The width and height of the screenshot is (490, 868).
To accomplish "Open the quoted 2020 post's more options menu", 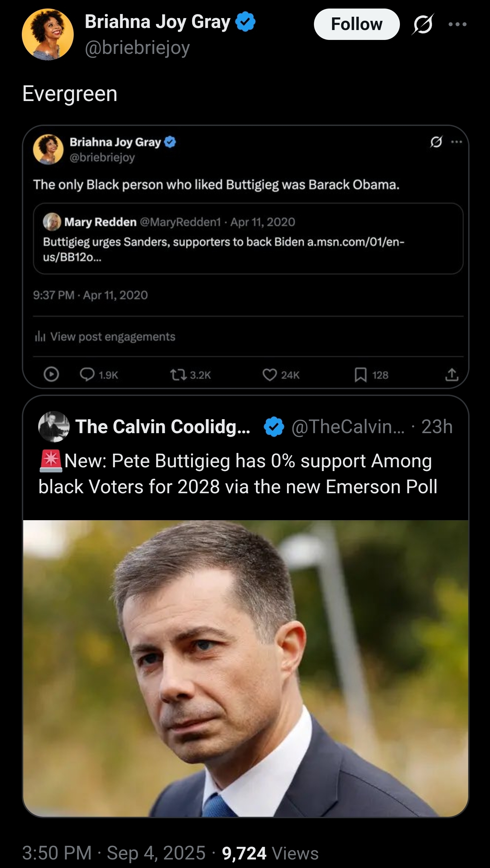I will coord(456,142).
